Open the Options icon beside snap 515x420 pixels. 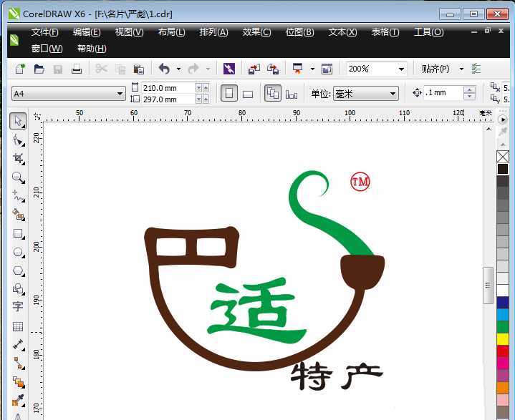tap(476, 69)
